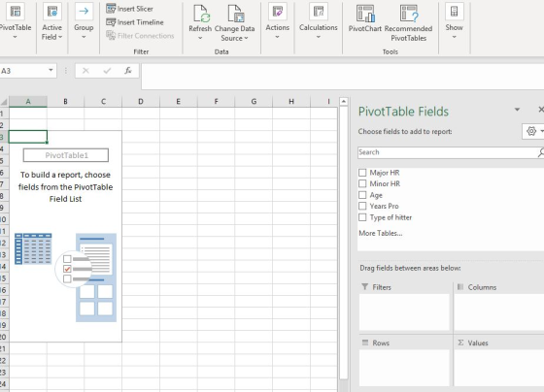544x392 pixels.
Task: Open the Show ribbon menu
Action: click(454, 21)
